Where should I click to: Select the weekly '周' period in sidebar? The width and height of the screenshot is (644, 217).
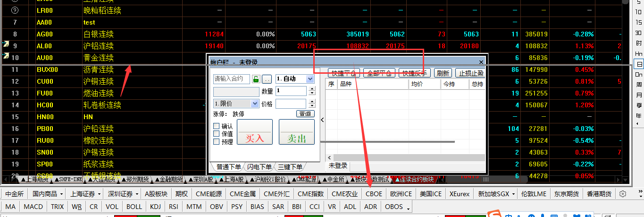[639, 85]
